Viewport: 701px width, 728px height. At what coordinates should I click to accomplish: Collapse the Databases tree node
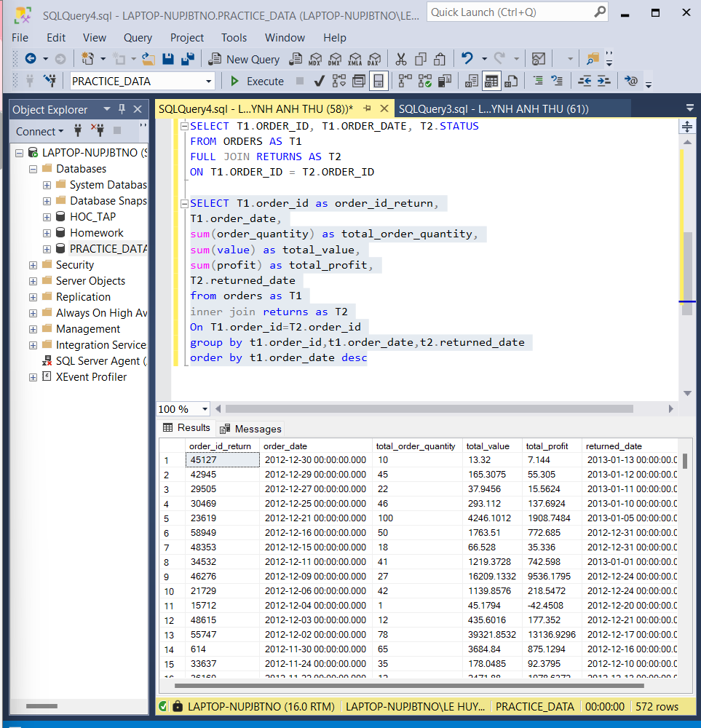(x=33, y=168)
